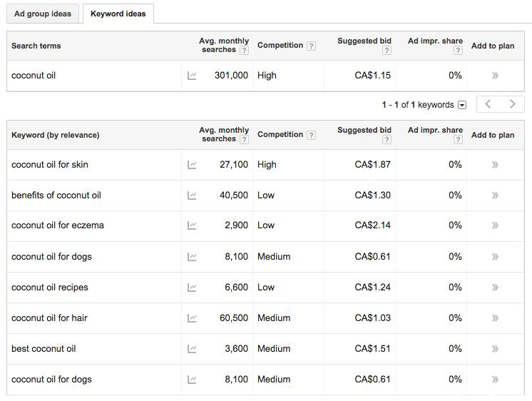Select the Keyword ideas tab
Viewport: 532px width, 401px height.
click(118, 14)
